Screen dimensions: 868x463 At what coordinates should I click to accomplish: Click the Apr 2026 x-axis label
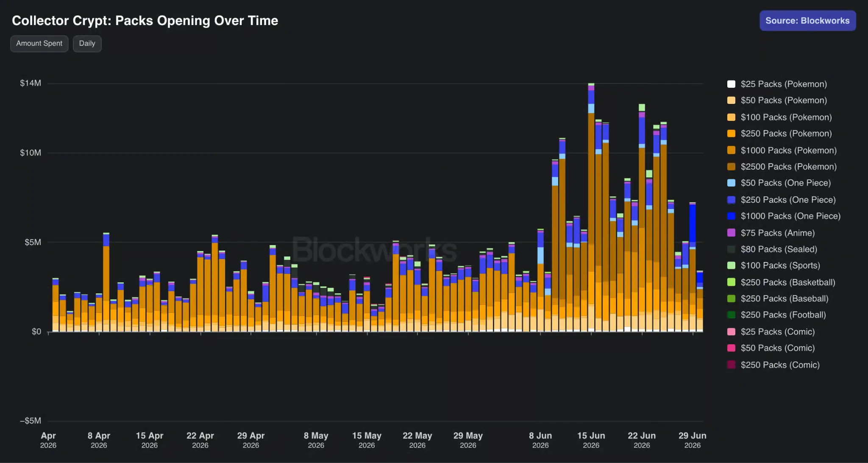(x=48, y=440)
